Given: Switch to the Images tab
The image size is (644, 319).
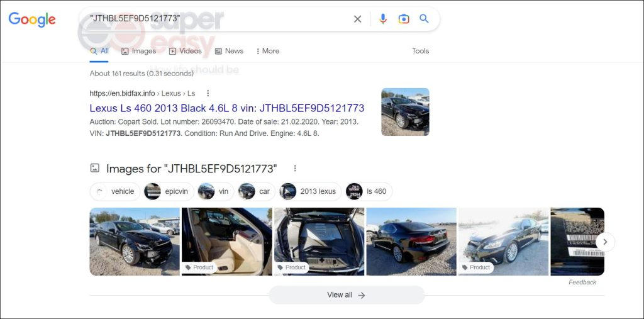Looking at the screenshot, I should [139, 51].
